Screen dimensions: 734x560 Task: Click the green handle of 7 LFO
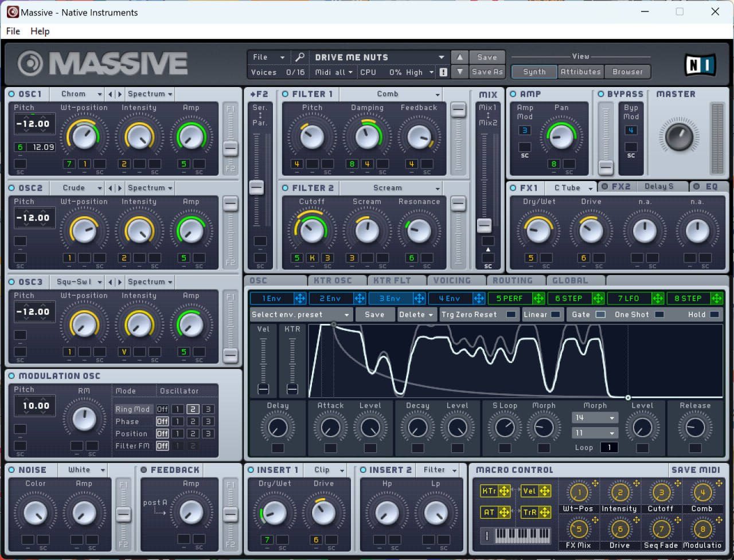(658, 298)
